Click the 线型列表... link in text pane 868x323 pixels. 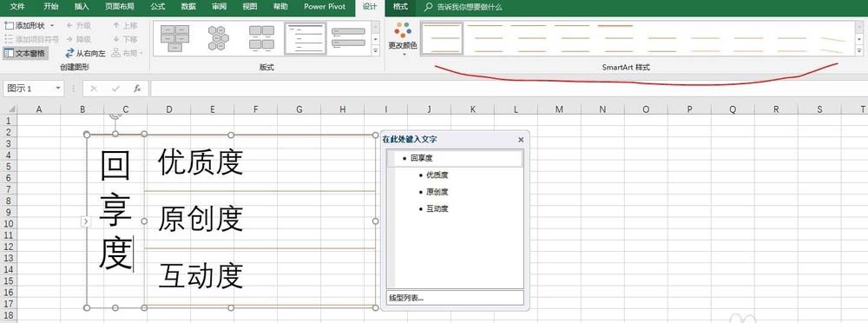(406, 298)
